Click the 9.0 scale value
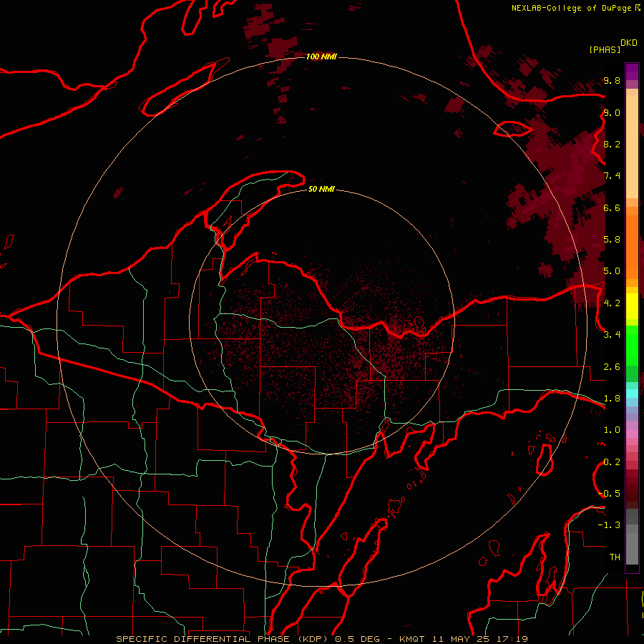 612,112
